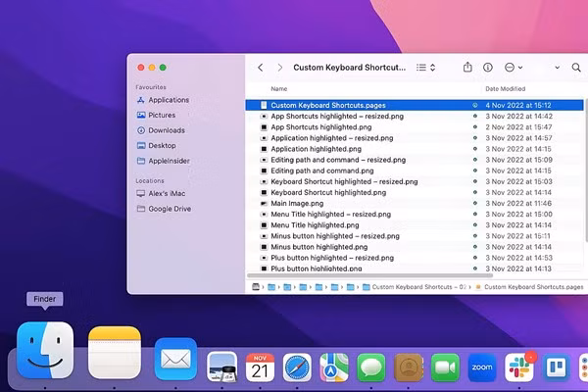Viewport: 588px width, 392px height.
Task: Select Editing path and command – resized.png
Action: [x=415, y=160]
